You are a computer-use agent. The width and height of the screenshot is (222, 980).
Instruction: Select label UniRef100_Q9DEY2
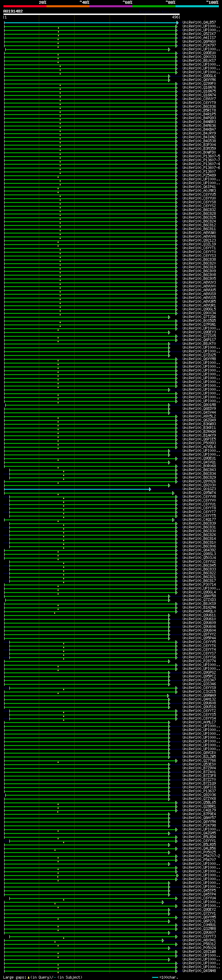pos(199,910)
